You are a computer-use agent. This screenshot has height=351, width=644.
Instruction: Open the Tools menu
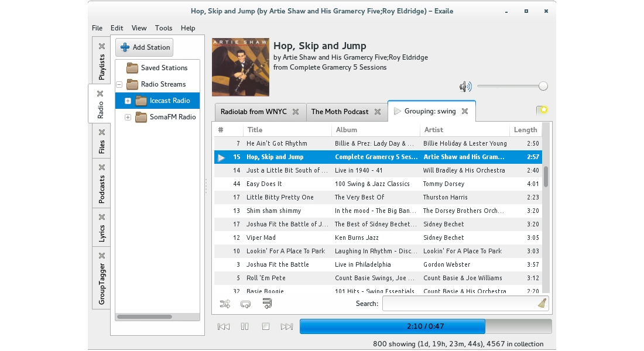(x=163, y=28)
